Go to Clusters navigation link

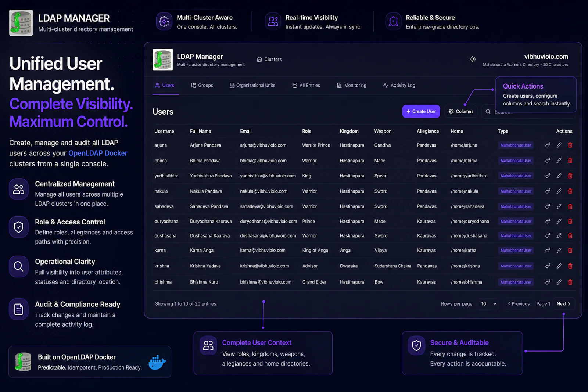[x=269, y=59]
